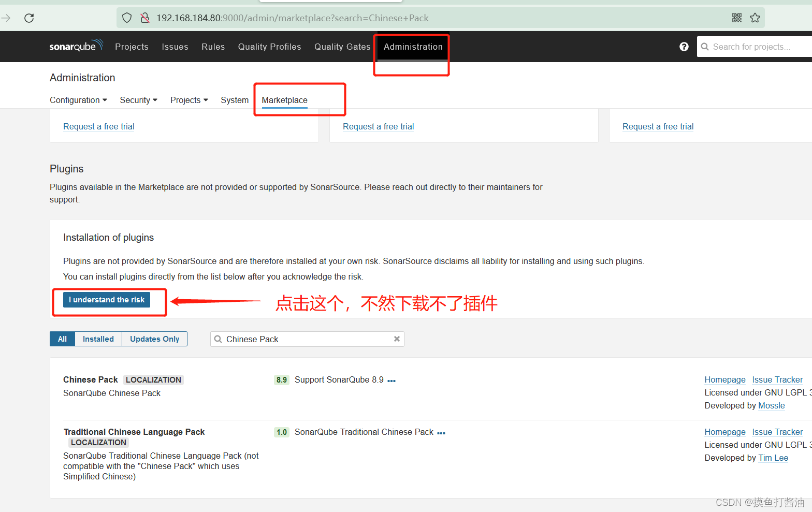The image size is (812, 512).
Task: Open the administration Projects dropdown
Action: point(189,100)
